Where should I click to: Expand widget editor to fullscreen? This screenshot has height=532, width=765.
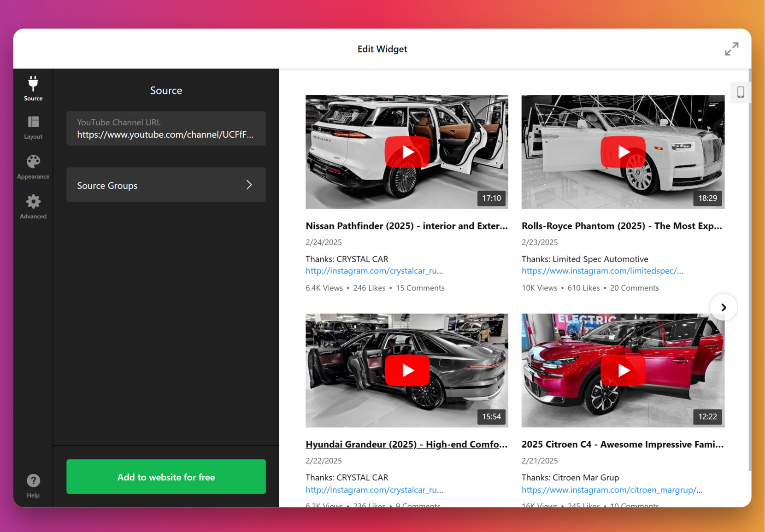pos(731,49)
